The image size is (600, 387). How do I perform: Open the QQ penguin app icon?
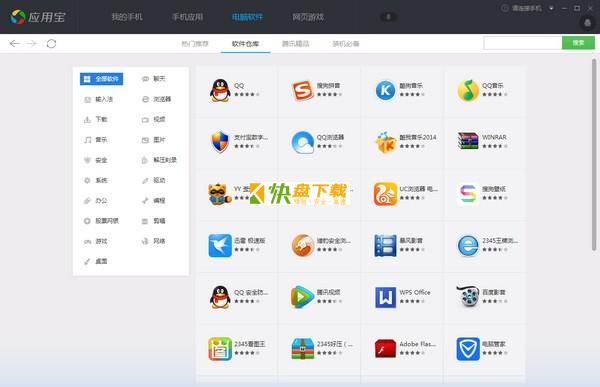pyautogui.click(x=220, y=90)
